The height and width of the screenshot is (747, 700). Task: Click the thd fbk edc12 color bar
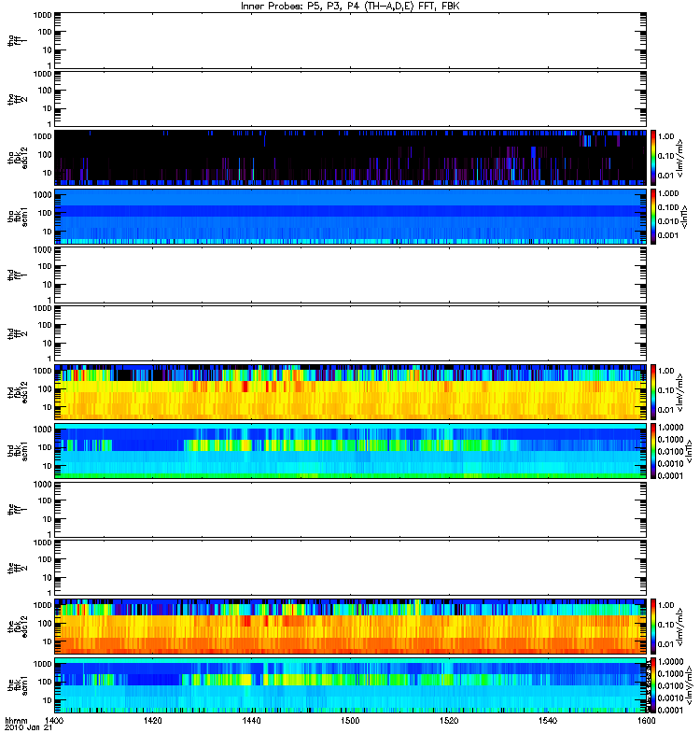click(x=653, y=392)
